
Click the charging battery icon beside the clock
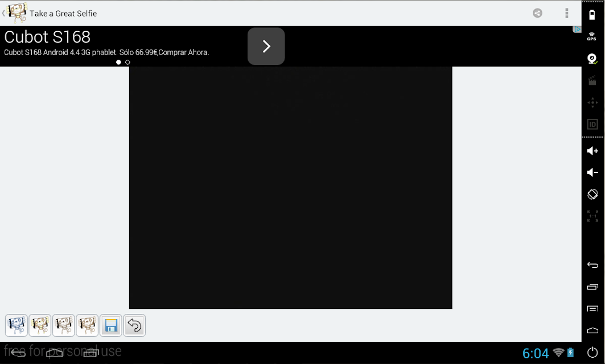click(571, 353)
